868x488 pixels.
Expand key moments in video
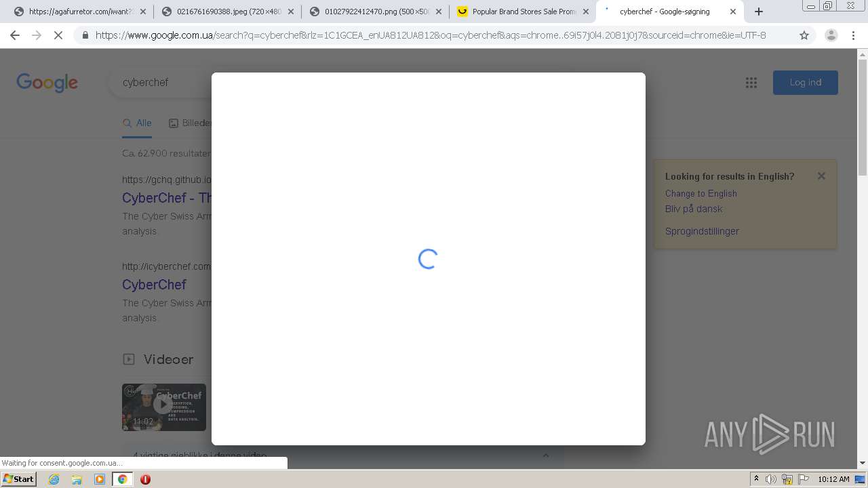(546, 455)
